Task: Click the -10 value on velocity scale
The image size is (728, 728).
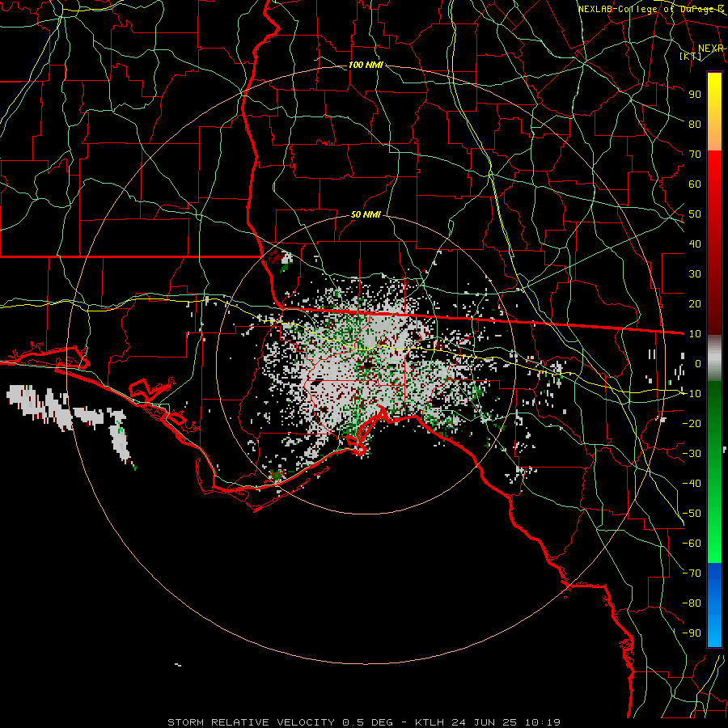Action: (x=692, y=394)
